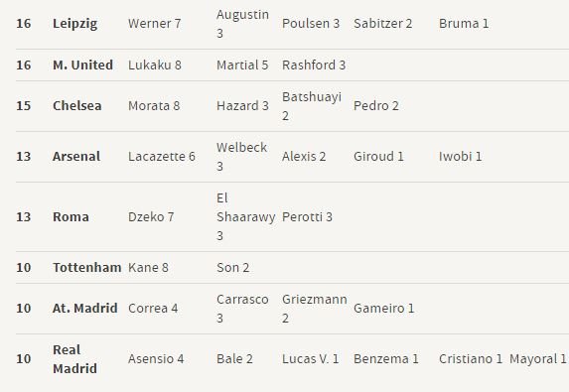Click the Morata 8 entry

(154, 105)
